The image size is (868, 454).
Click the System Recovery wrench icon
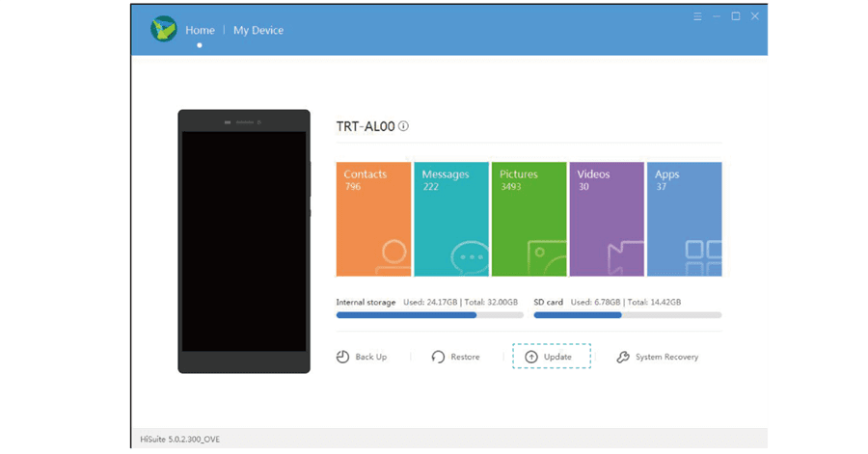click(623, 357)
